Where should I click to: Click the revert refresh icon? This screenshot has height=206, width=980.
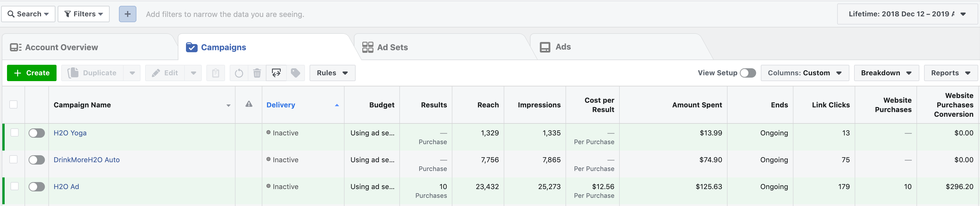click(x=239, y=73)
